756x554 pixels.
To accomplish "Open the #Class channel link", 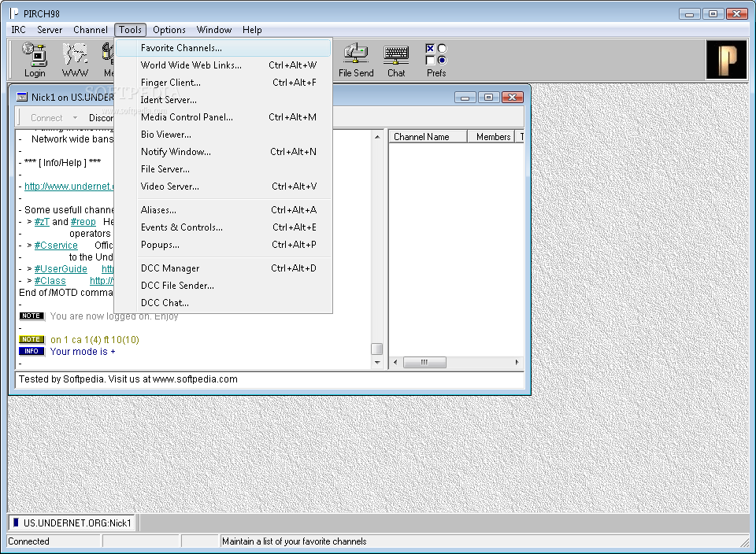I will 50,281.
